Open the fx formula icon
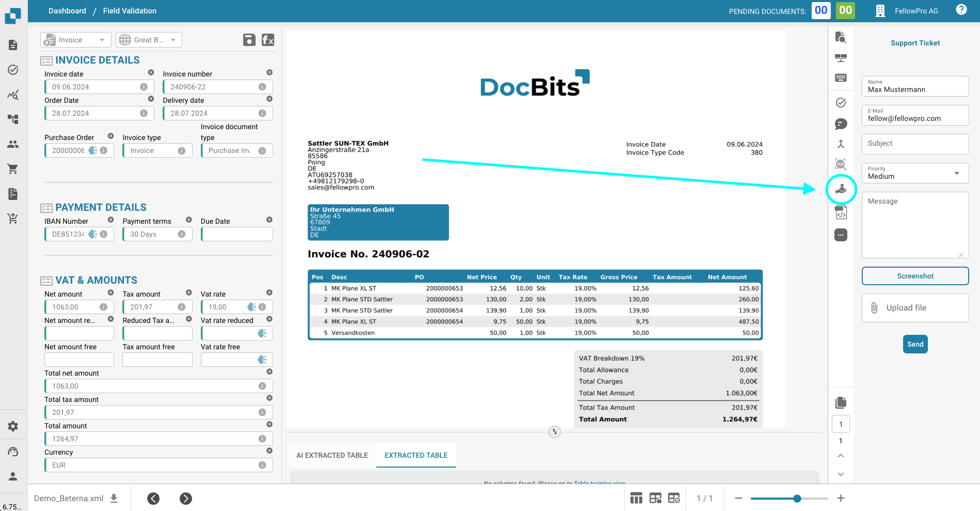The image size is (980, 511). (x=267, y=40)
